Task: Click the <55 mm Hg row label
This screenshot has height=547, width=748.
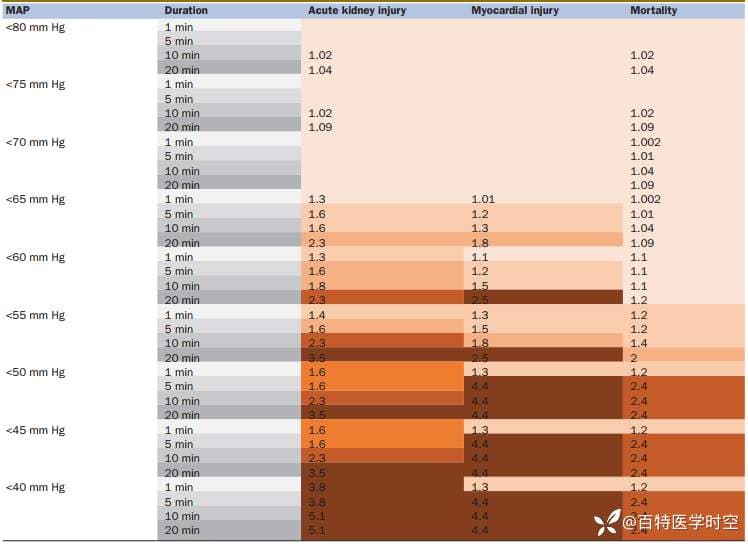Action: pos(35,315)
